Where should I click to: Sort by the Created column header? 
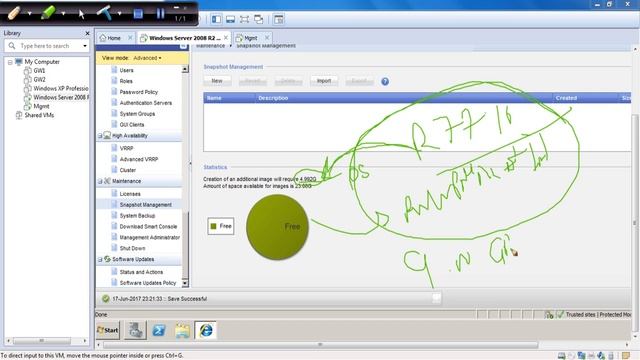tap(586, 98)
